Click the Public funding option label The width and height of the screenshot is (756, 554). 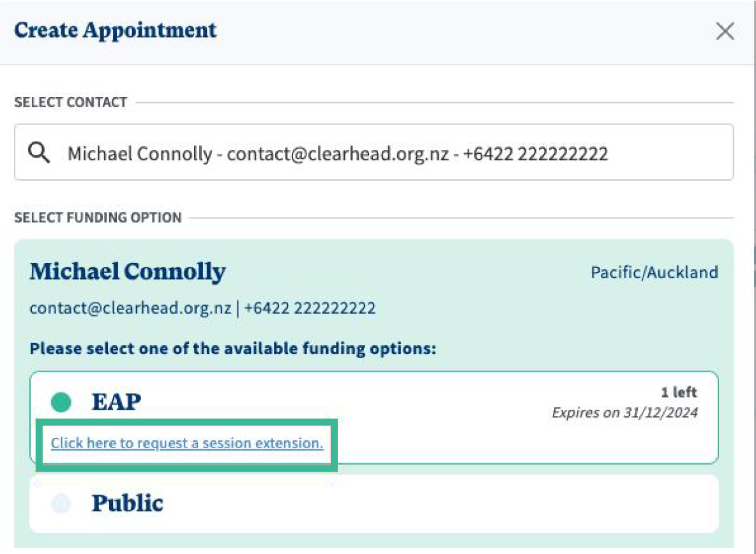click(128, 504)
